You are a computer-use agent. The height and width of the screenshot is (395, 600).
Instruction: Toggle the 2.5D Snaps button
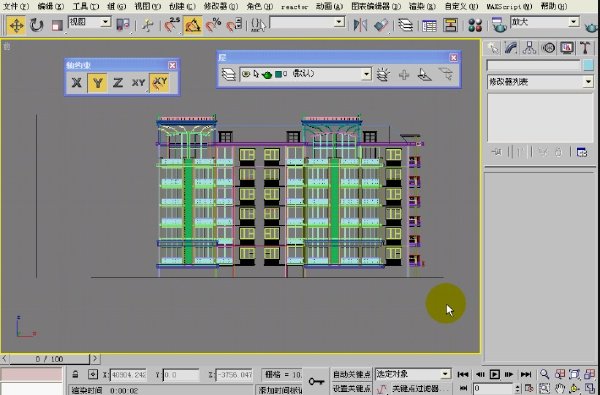coord(172,26)
